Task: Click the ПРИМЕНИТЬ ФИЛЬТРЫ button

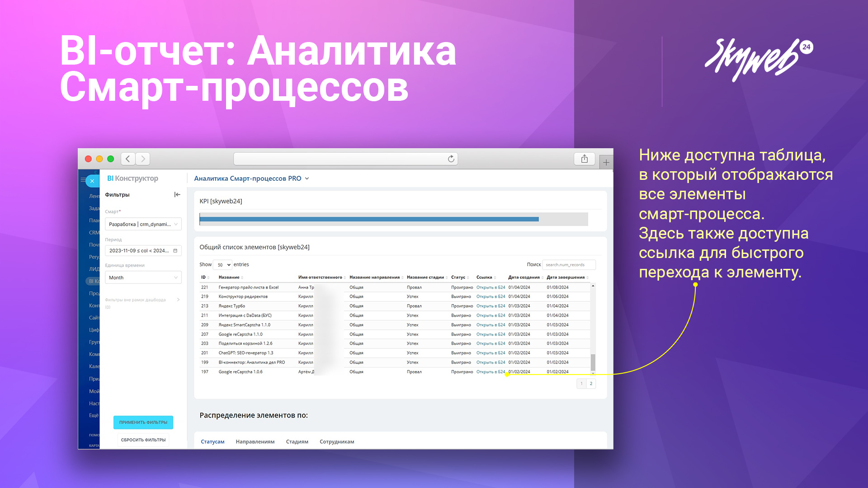Action: 143,422
